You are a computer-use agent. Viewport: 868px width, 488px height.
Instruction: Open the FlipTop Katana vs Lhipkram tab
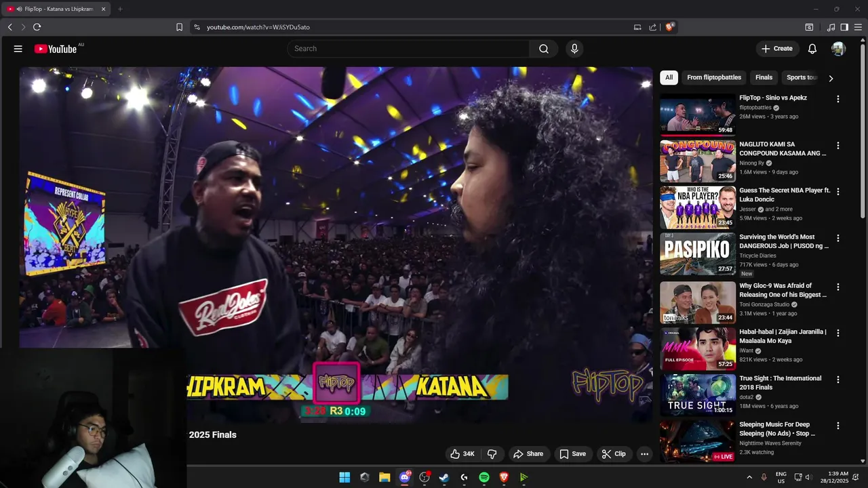point(58,9)
